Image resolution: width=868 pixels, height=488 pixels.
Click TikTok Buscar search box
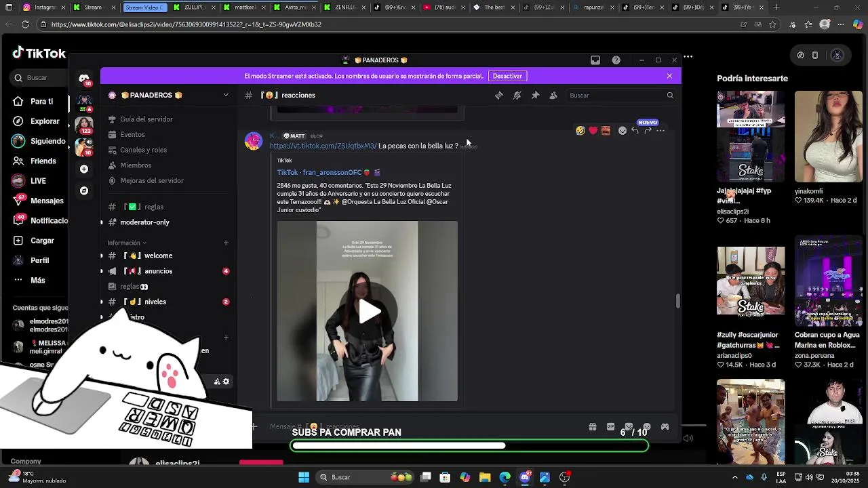39,78
